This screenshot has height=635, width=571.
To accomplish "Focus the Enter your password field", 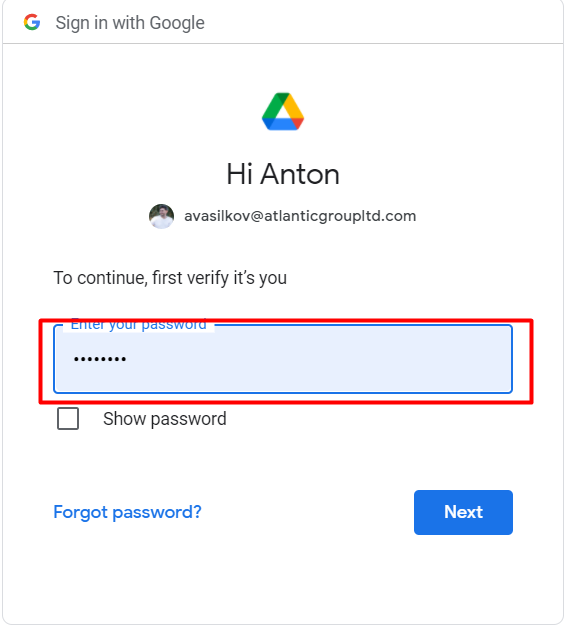I will pos(283,359).
